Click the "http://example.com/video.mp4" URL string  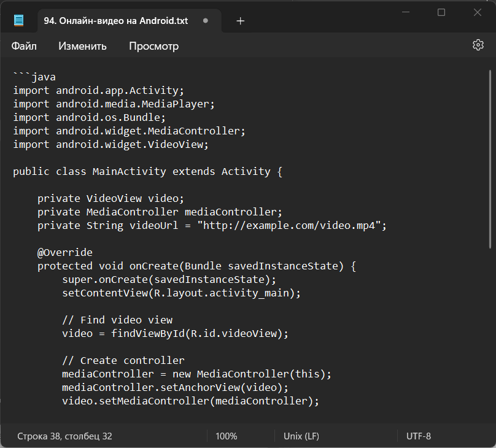(291, 225)
